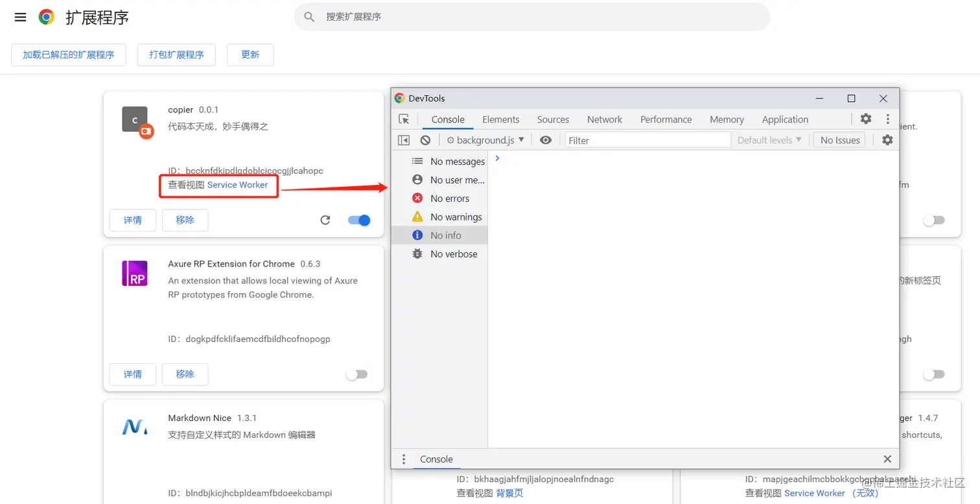Toggle the switch right of the No warnings row

point(934,221)
